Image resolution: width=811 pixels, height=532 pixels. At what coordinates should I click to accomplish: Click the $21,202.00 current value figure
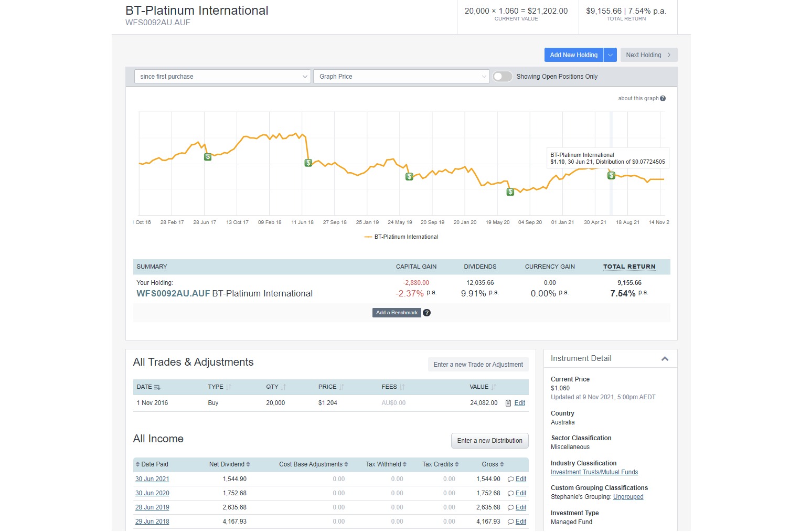548,10
